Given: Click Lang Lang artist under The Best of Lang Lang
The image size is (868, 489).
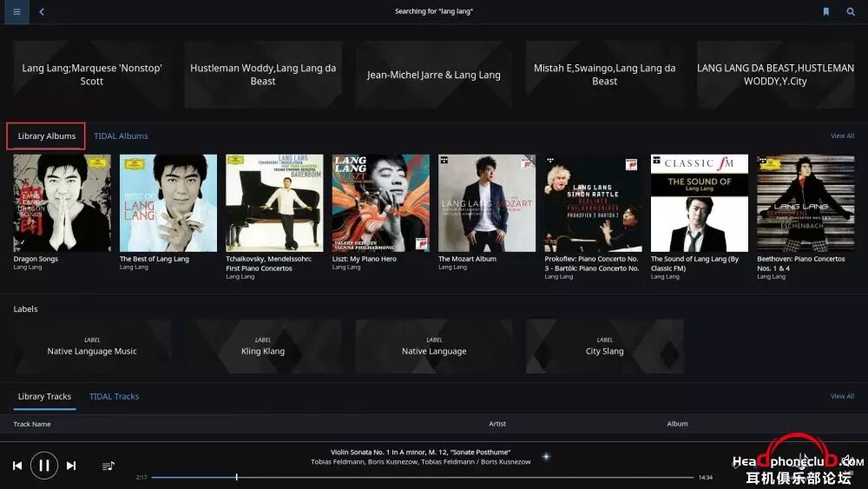Looking at the screenshot, I should click(x=134, y=267).
